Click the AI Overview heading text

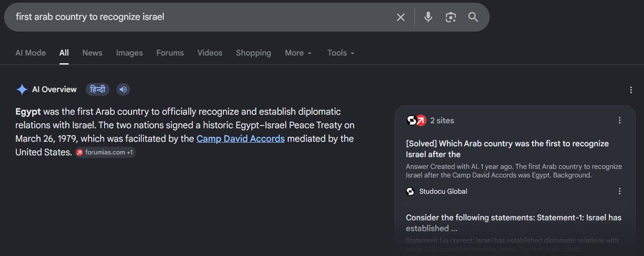coord(54,90)
